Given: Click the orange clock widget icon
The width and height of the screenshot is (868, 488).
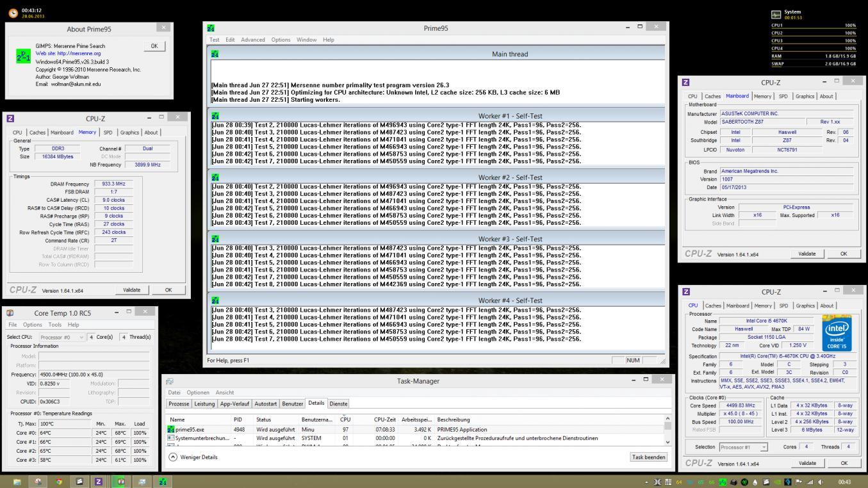Looking at the screenshot, I should 13,13.
